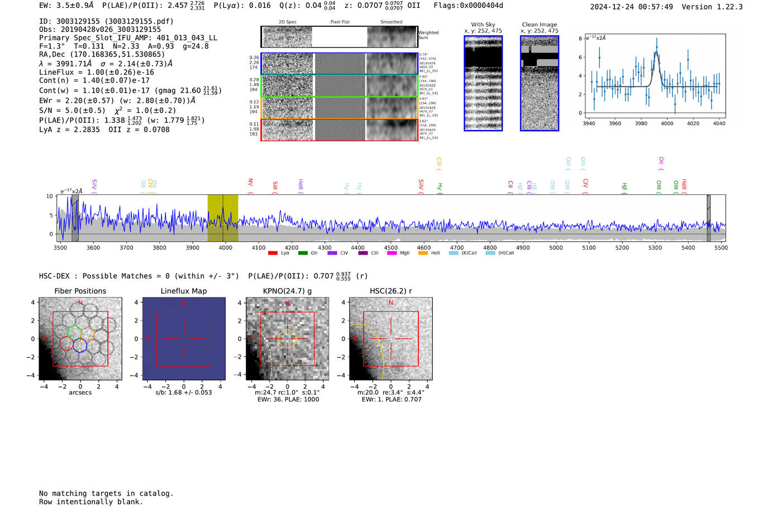Select the CIV legend color swatch
The image size is (782, 532).
pyautogui.click(x=332, y=253)
